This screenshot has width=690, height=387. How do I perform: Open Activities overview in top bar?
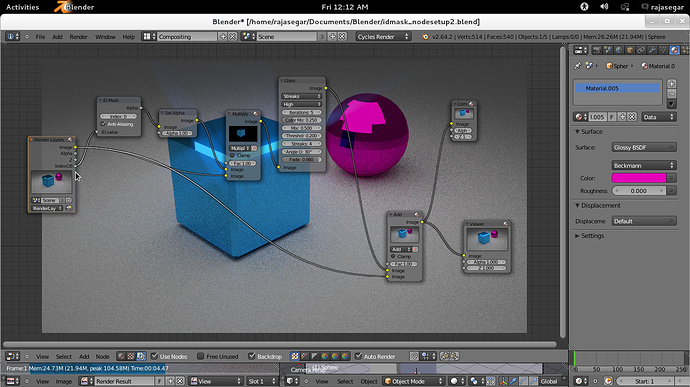(22, 7)
